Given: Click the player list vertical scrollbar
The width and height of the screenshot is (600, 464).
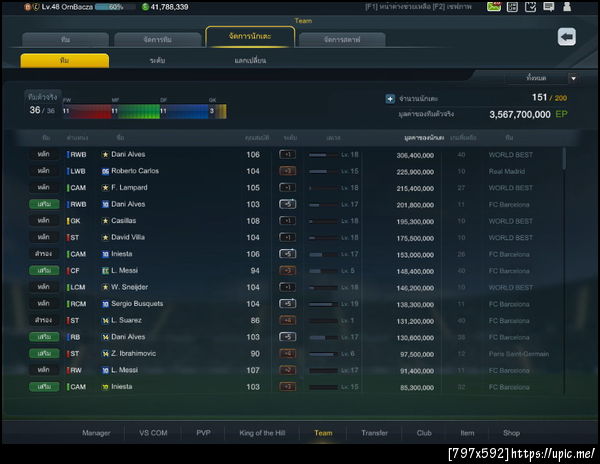Looking at the screenshot, I should [564, 158].
